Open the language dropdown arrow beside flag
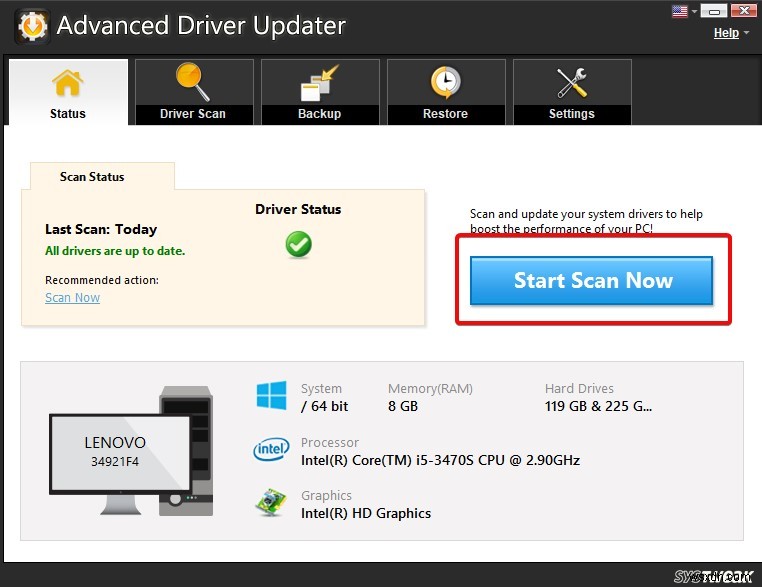Image resolution: width=762 pixels, height=587 pixels. [x=694, y=11]
